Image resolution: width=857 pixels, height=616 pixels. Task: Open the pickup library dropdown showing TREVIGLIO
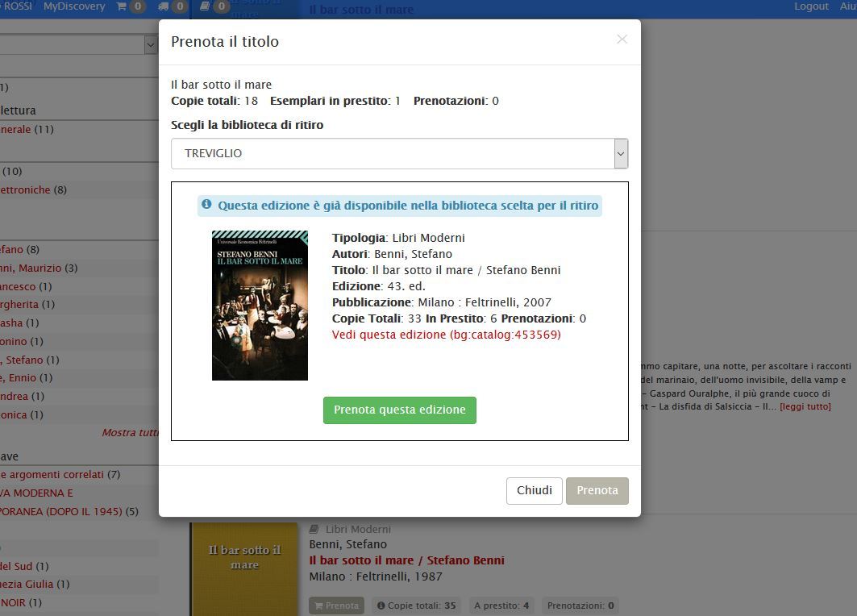tap(399, 153)
